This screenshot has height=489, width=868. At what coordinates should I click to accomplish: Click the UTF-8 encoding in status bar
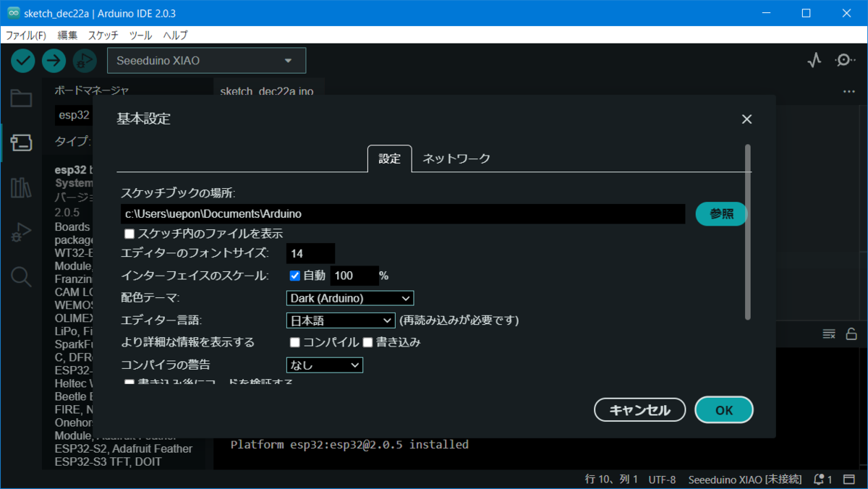click(x=662, y=479)
